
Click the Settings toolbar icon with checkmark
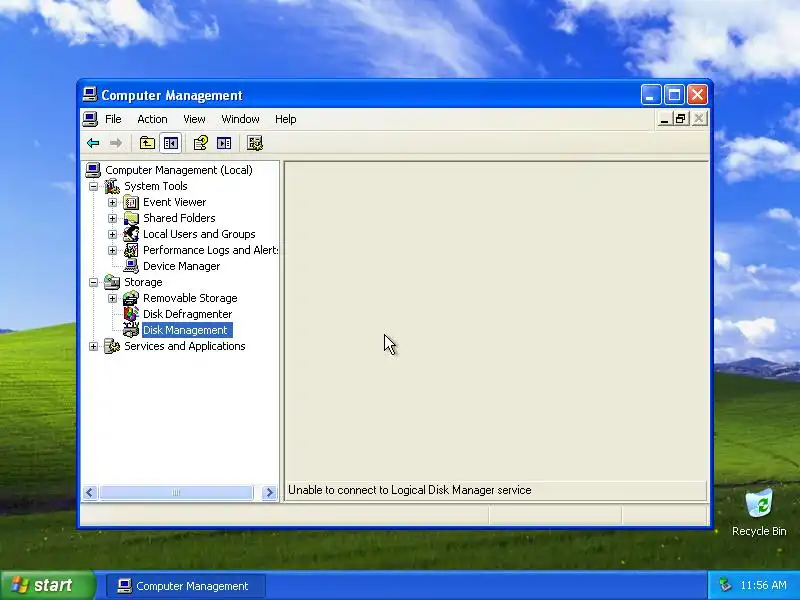pos(255,143)
